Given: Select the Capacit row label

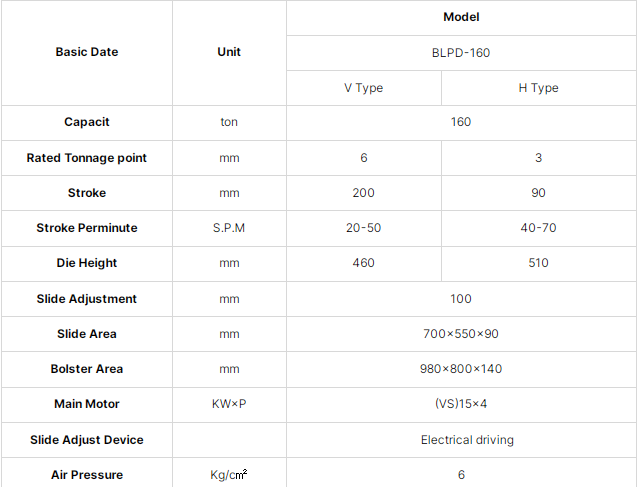Looking at the screenshot, I should coord(87,122).
